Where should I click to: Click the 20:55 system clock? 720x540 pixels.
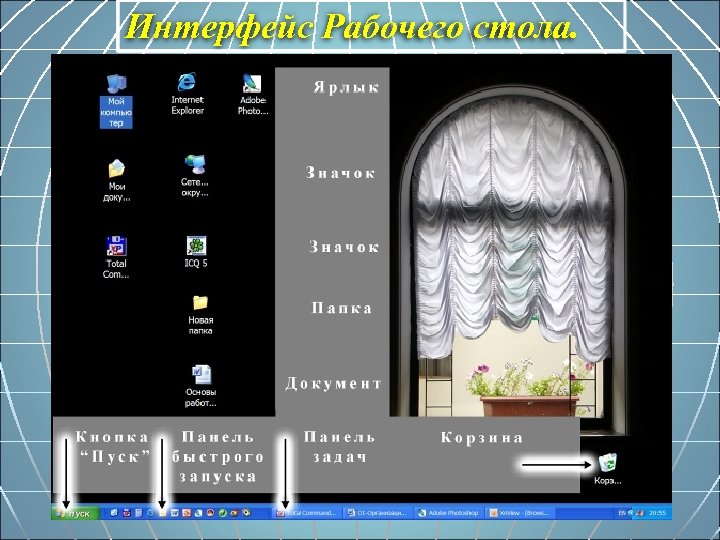(657, 513)
